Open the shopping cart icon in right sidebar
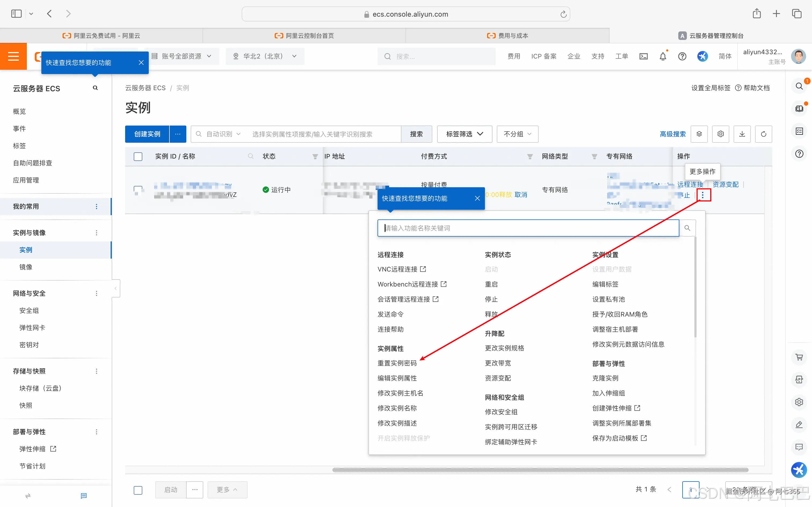This screenshot has width=812, height=507. point(799,357)
